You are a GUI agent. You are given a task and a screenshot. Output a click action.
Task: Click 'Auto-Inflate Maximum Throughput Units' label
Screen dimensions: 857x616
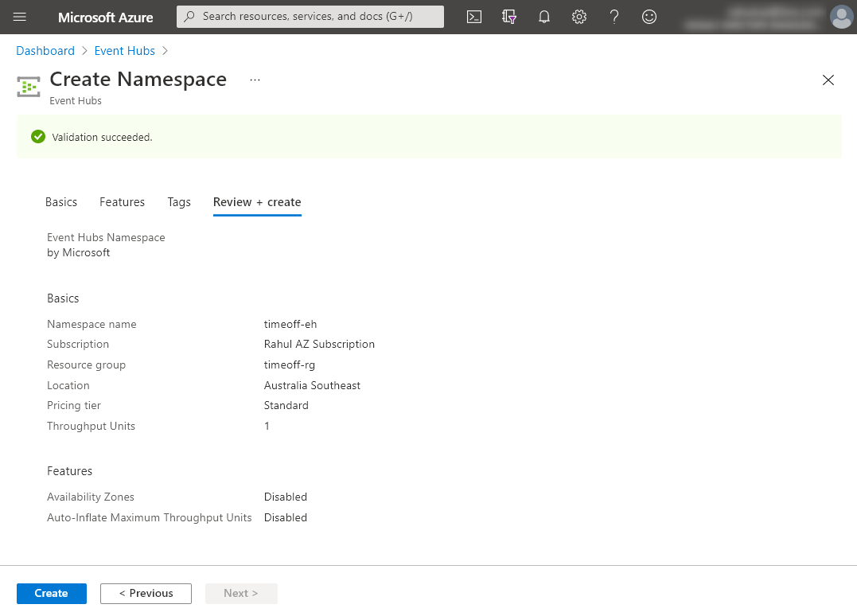(x=150, y=517)
